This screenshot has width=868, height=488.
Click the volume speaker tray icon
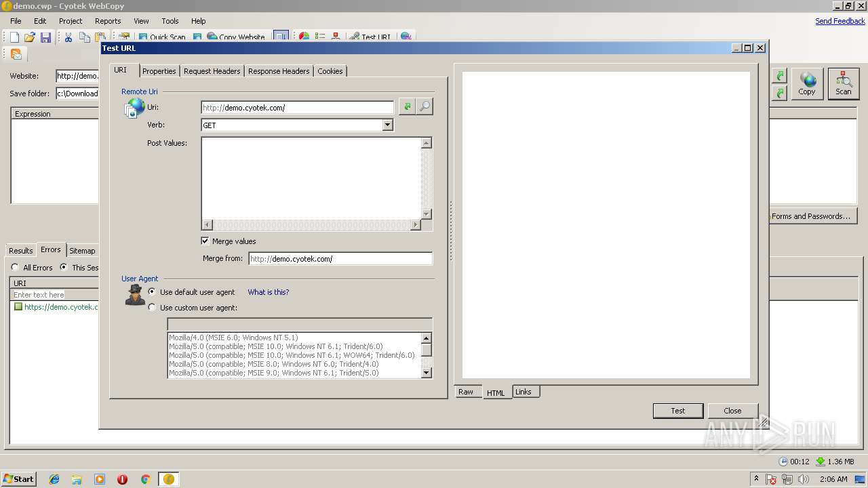coord(804,479)
